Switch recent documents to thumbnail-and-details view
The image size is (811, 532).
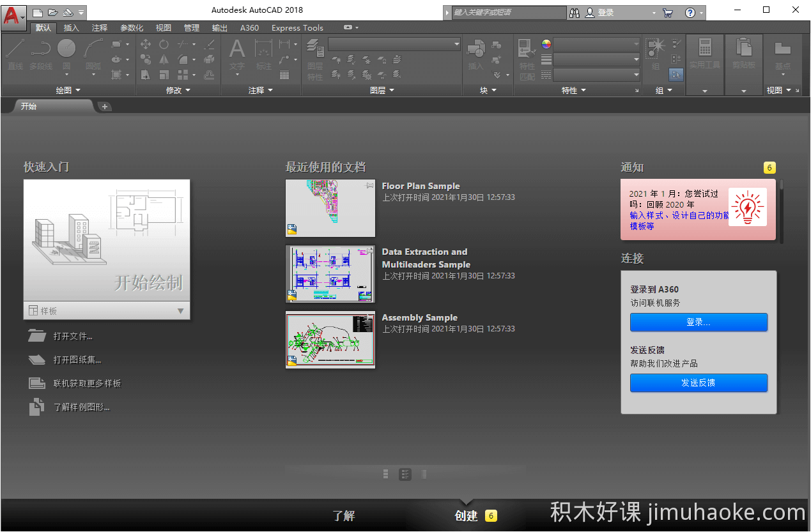405,474
